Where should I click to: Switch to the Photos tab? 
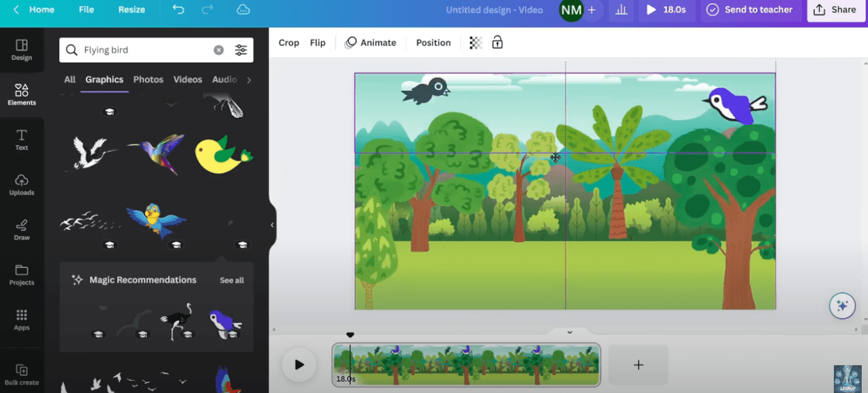point(149,80)
